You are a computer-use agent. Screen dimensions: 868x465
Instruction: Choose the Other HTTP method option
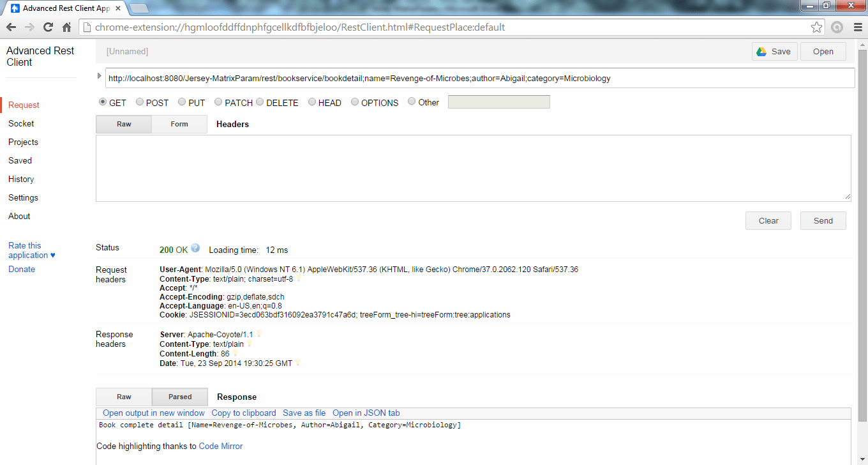click(412, 102)
